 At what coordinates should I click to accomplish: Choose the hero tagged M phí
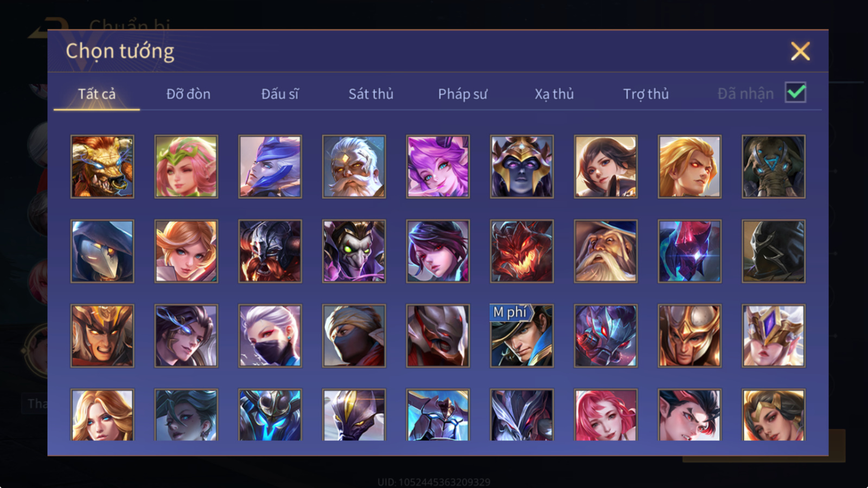522,336
